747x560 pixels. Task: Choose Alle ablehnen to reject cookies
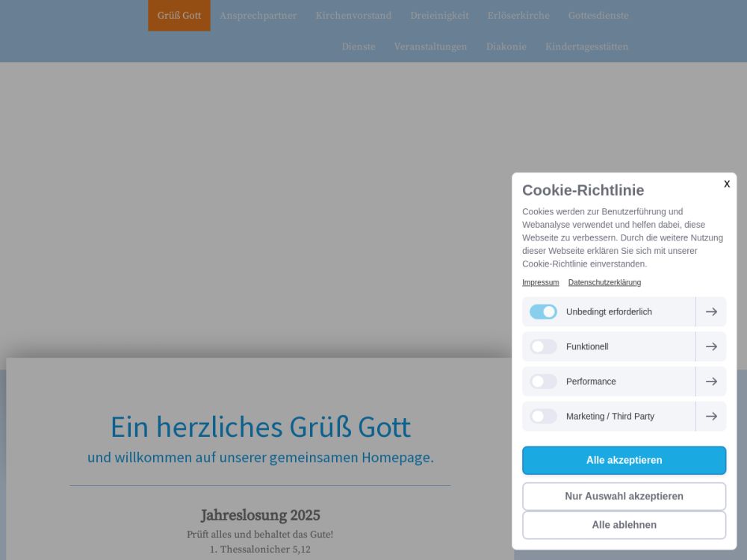pyautogui.click(x=624, y=525)
